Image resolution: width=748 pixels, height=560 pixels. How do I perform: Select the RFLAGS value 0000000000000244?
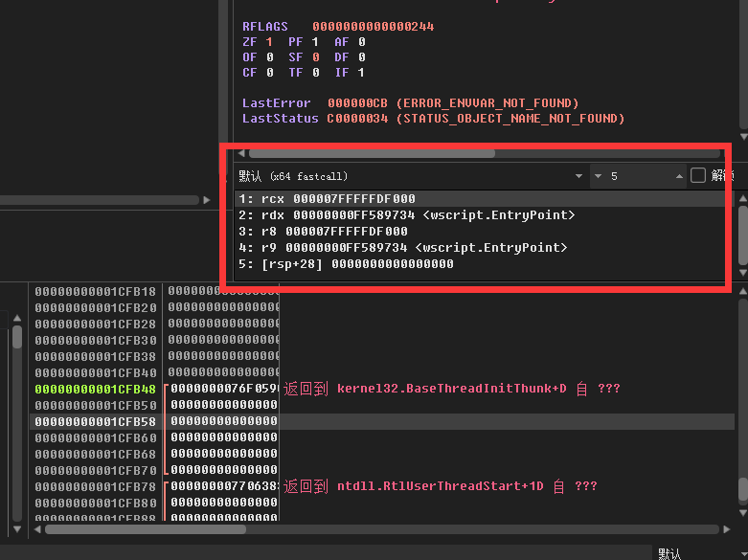pos(374,26)
